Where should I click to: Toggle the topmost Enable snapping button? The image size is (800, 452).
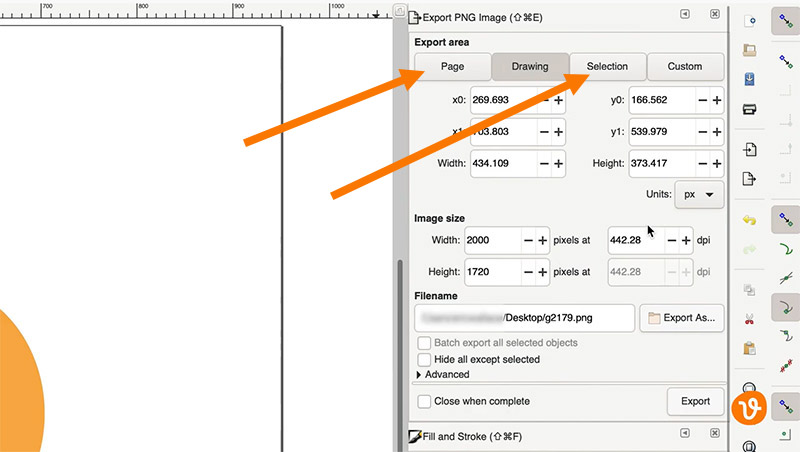pos(786,21)
